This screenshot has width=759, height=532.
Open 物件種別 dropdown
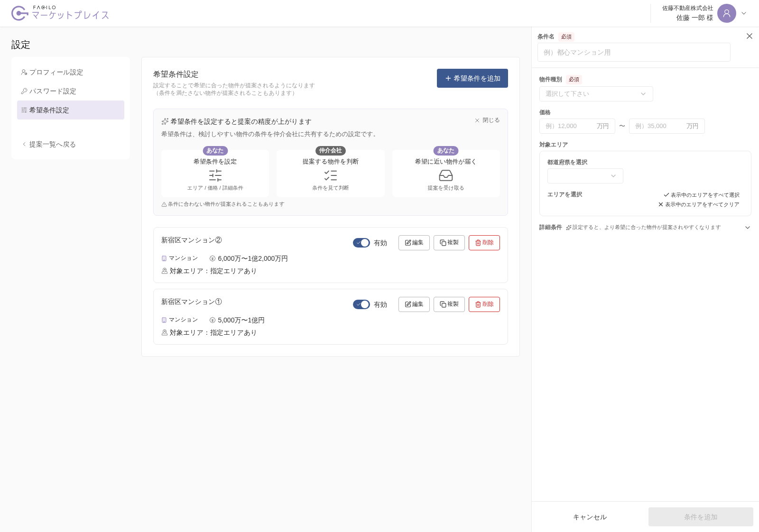[596, 94]
